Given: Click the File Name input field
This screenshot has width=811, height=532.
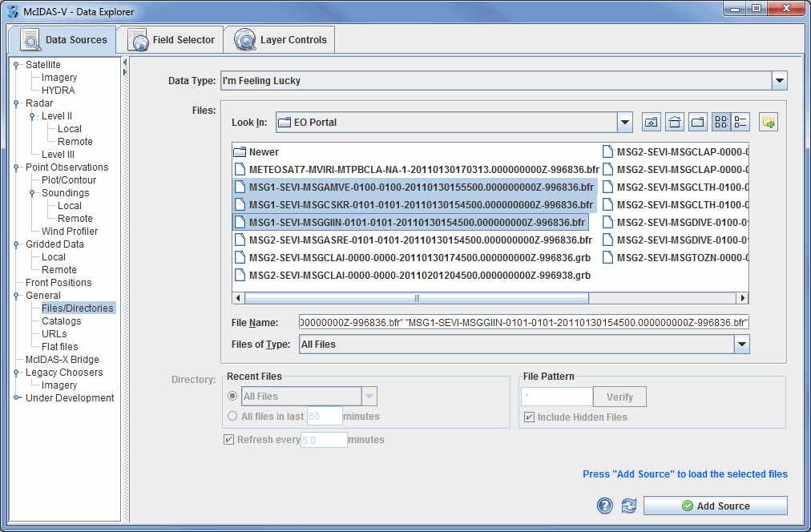Looking at the screenshot, I should [x=524, y=323].
